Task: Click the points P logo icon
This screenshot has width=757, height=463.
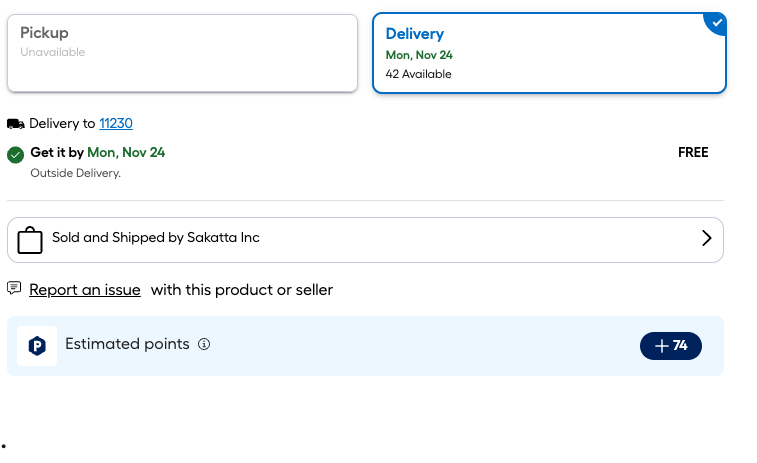Action: click(x=37, y=346)
